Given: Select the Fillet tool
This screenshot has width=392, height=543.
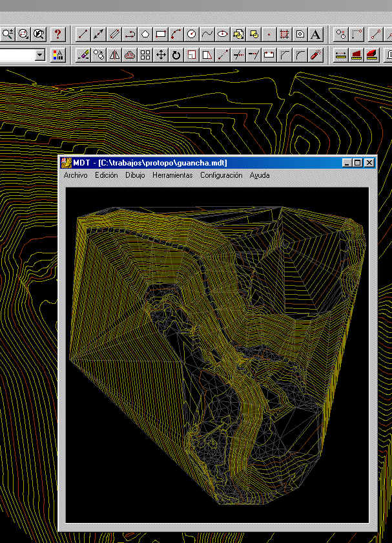Looking at the screenshot, I should (x=300, y=55).
